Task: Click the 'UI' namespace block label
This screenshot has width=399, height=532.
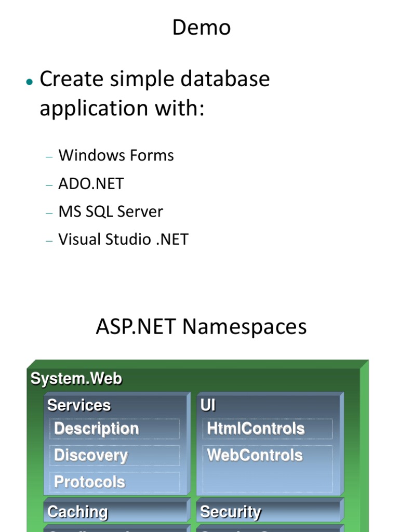Action: [208, 405]
